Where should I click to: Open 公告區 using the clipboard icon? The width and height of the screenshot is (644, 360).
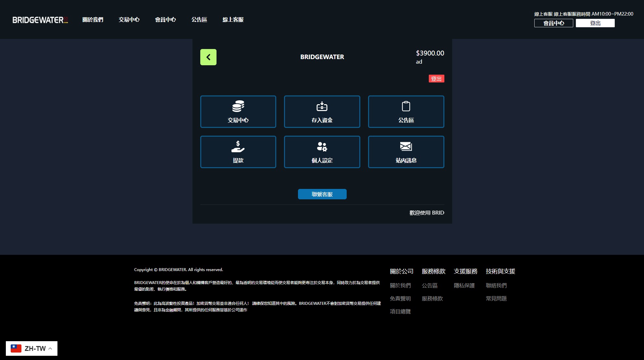406,111
